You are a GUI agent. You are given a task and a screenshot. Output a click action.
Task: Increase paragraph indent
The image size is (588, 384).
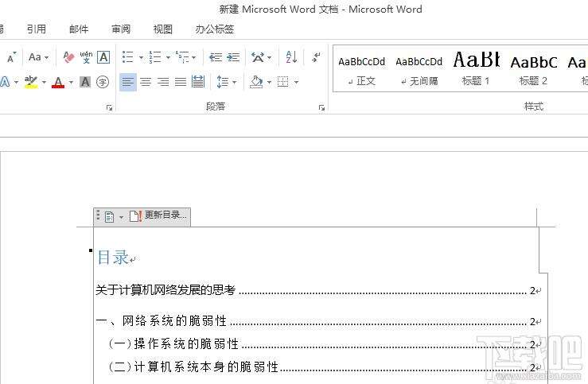[x=233, y=57]
